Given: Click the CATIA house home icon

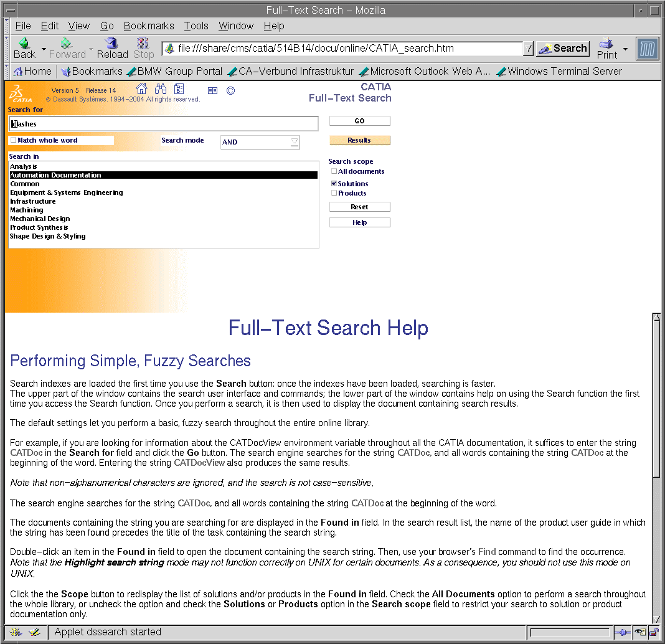Looking at the screenshot, I should (141, 88).
